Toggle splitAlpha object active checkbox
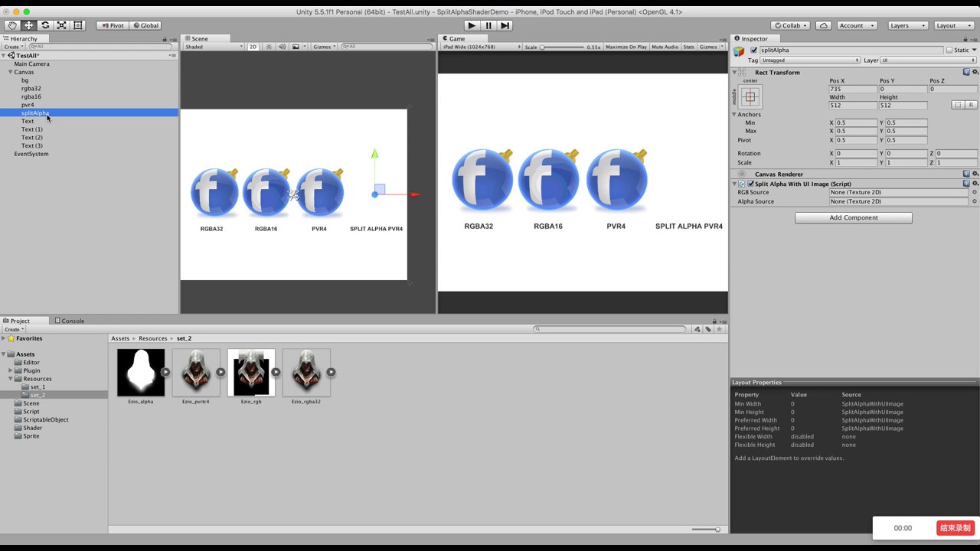 click(754, 50)
